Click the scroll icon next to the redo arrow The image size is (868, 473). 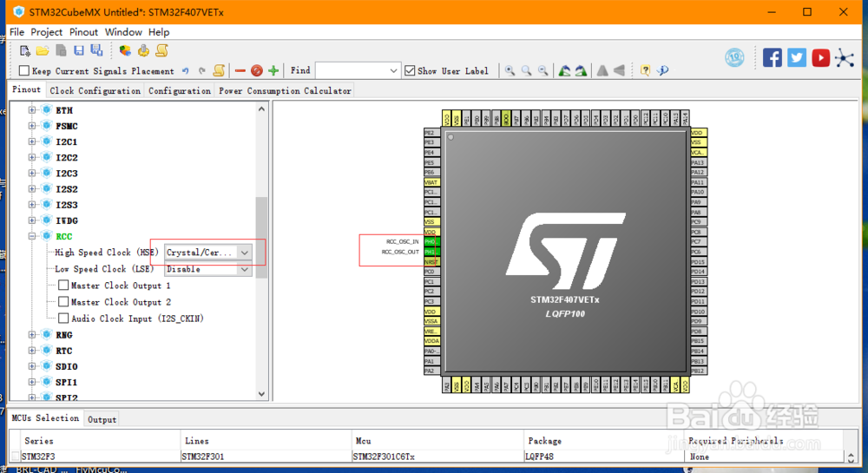coord(220,70)
